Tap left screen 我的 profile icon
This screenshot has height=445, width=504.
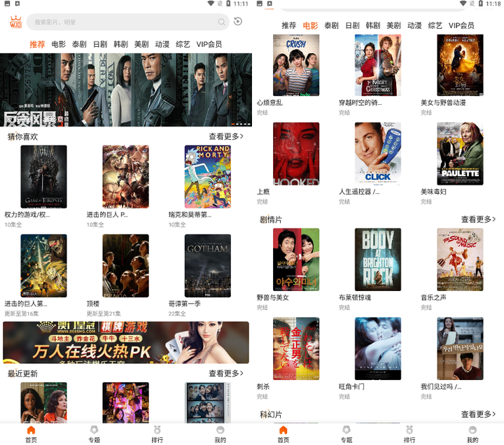pos(220,430)
